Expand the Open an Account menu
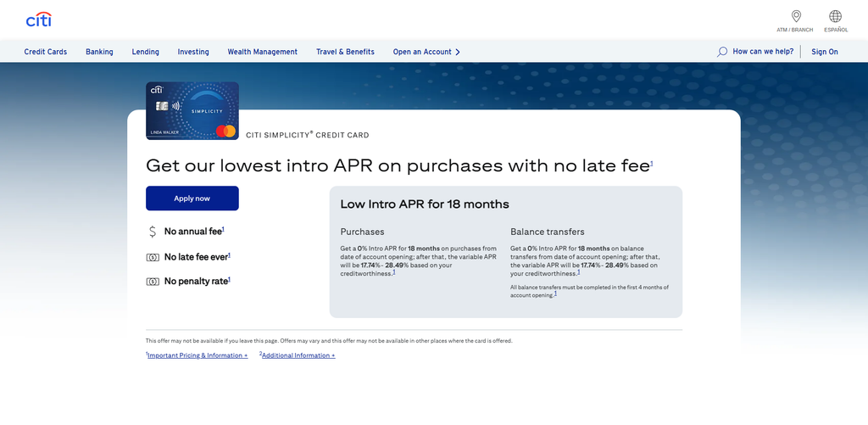The height and width of the screenshot is (425, 868). [426, 52]
